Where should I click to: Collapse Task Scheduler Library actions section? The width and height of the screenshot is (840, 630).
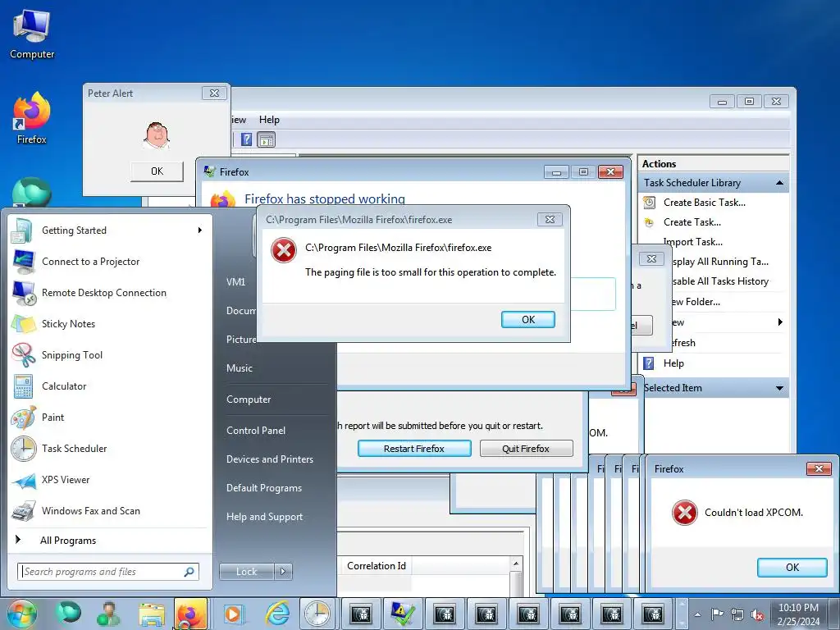779,183
